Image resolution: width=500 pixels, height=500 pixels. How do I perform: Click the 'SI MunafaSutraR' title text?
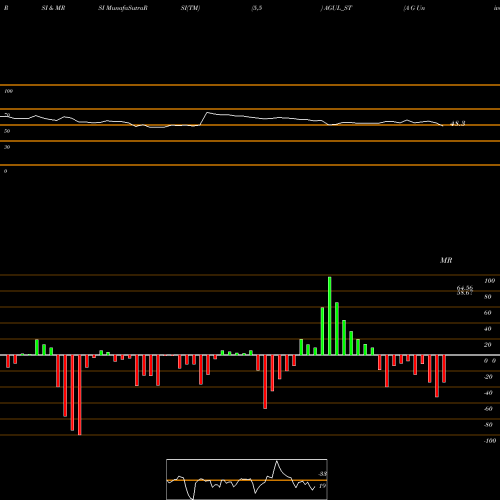pyautogui.click(x=123, y=8)
